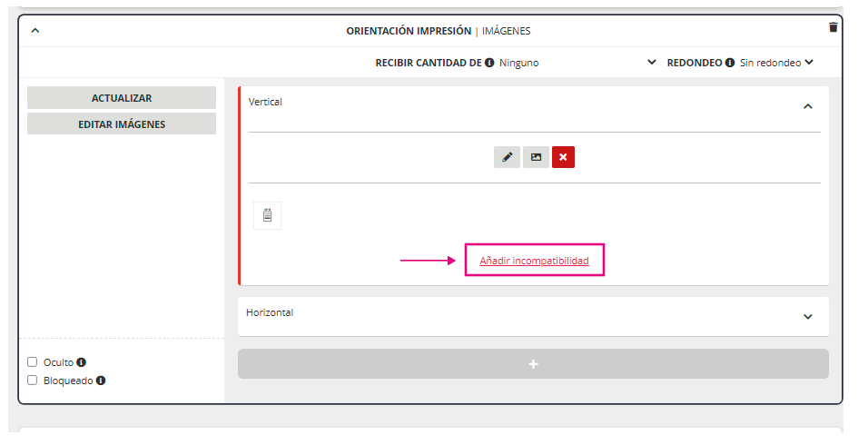Click the info icon beside Bloqueado
868x445 pixels.
pyautogui.click(x=101, y=381)
